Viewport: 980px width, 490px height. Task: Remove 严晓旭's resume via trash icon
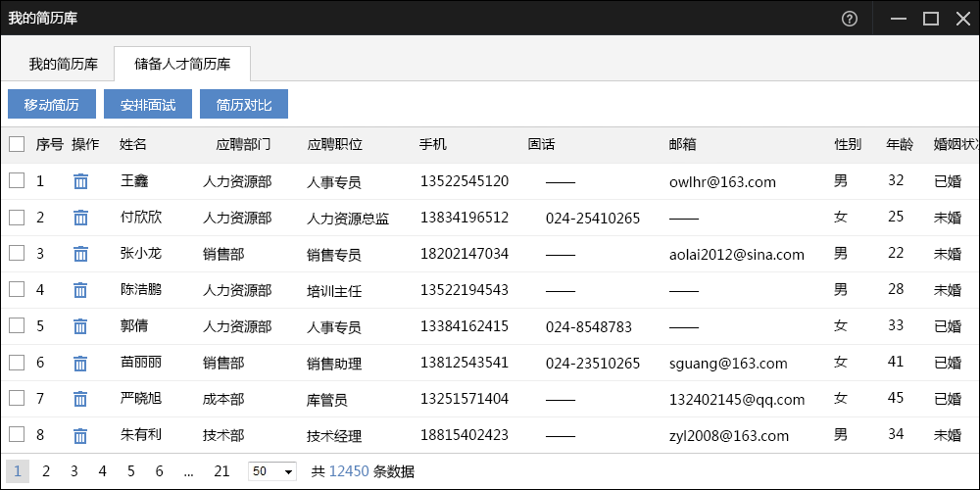[80, 399]
